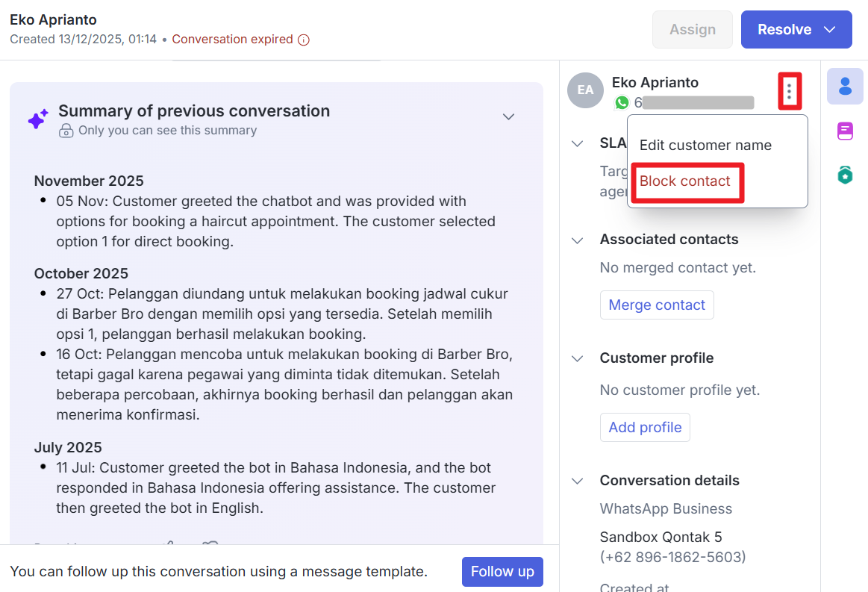
Task: Open the three-dot contact options menu
Action: point(789,92)
